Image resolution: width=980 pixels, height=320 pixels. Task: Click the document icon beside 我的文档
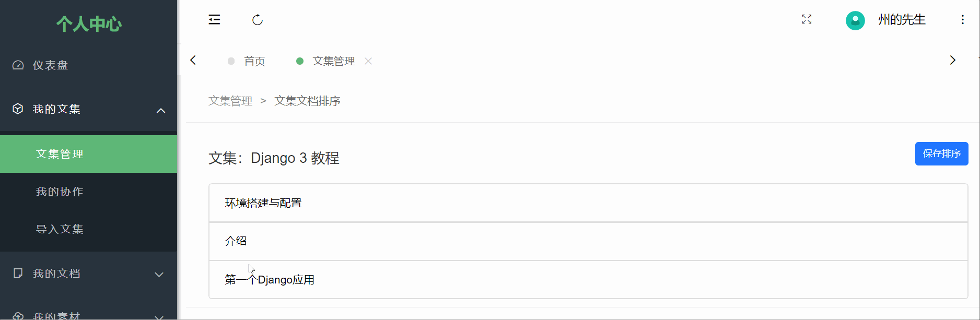pyautogui.click(x=18, y=273)
